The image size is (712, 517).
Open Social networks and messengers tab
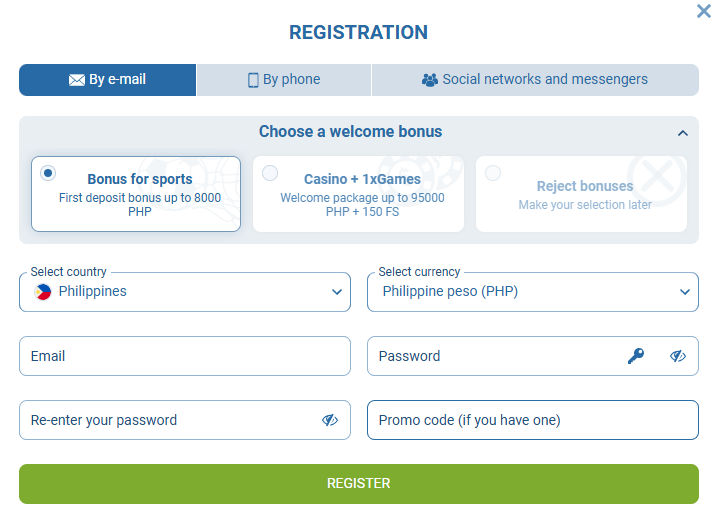tap(535, 80)
